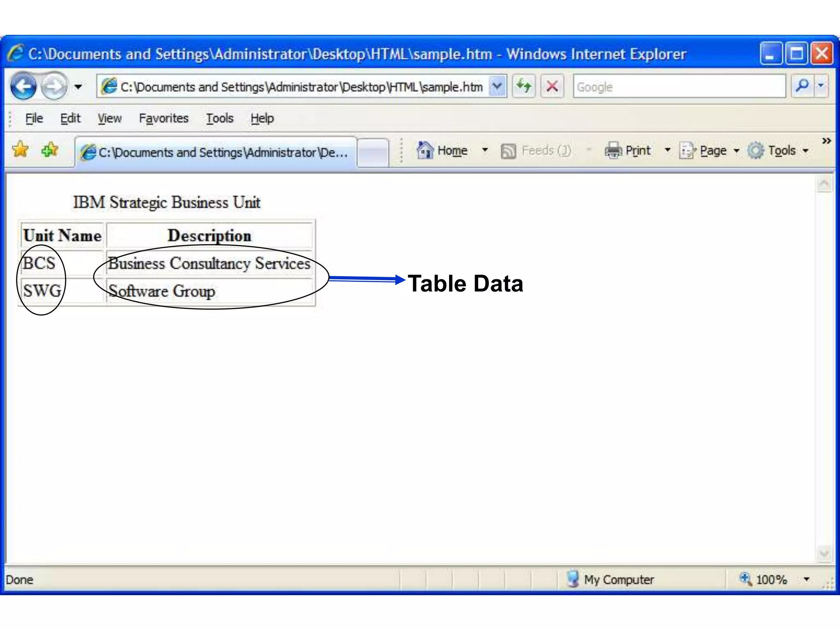This screenshot has height=630, width=840.
Task: Click the 'BCS' table cell
Action: (x=62, y=263)
